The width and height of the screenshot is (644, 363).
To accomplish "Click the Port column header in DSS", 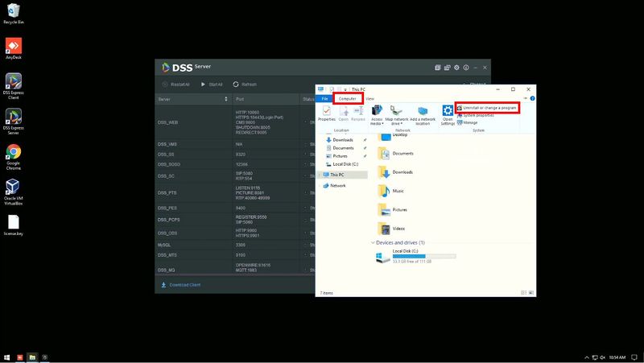I will 266,99.
